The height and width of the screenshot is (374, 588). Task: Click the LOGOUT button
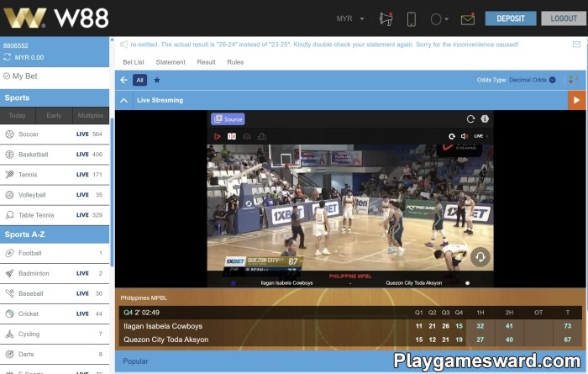562,18
